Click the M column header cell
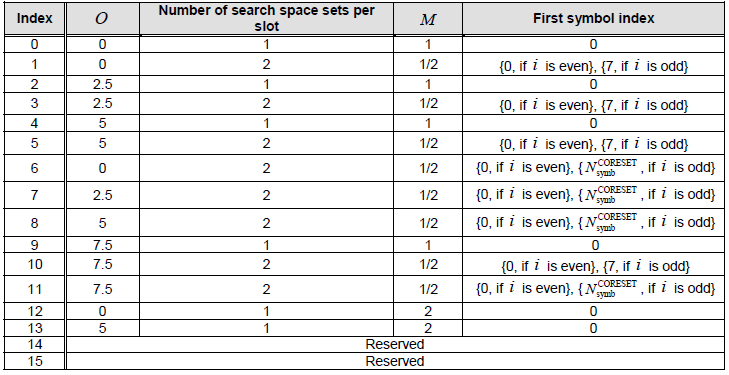 (428, 19)
